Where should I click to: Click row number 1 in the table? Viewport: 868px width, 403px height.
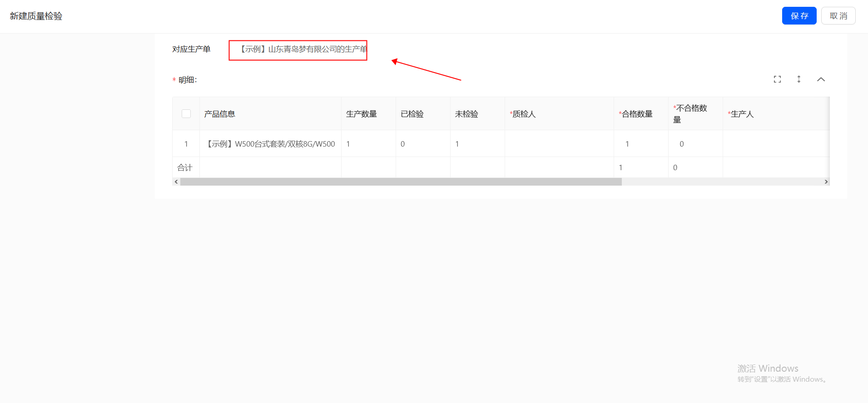point(186,144)
